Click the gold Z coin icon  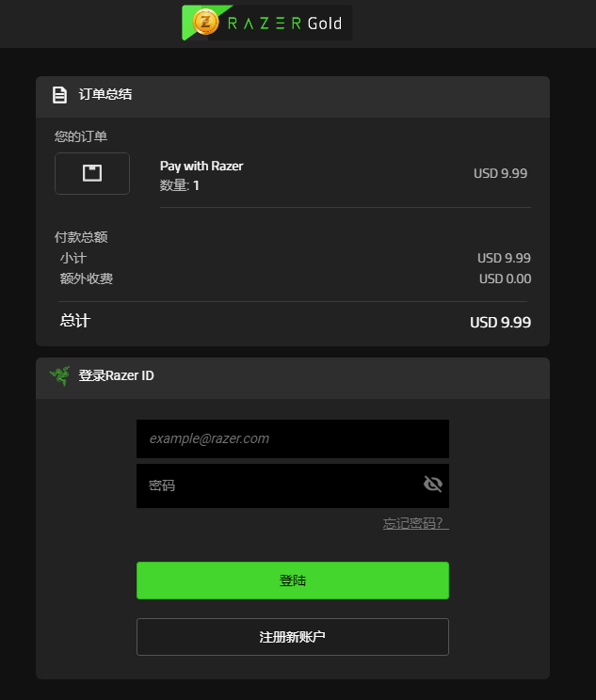pos(205,22)
